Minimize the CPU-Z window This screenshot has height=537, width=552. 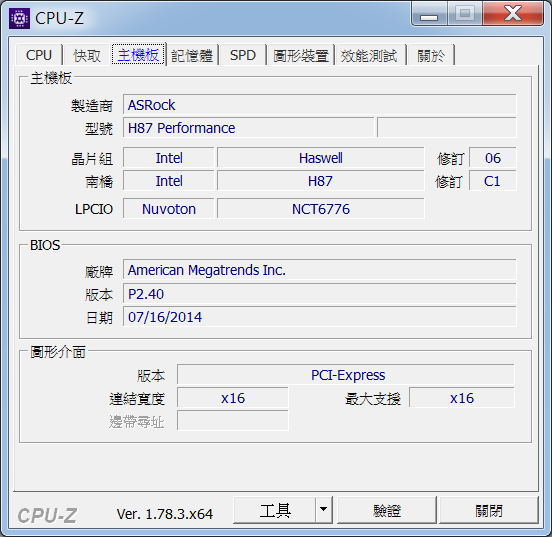pos(429,14)
